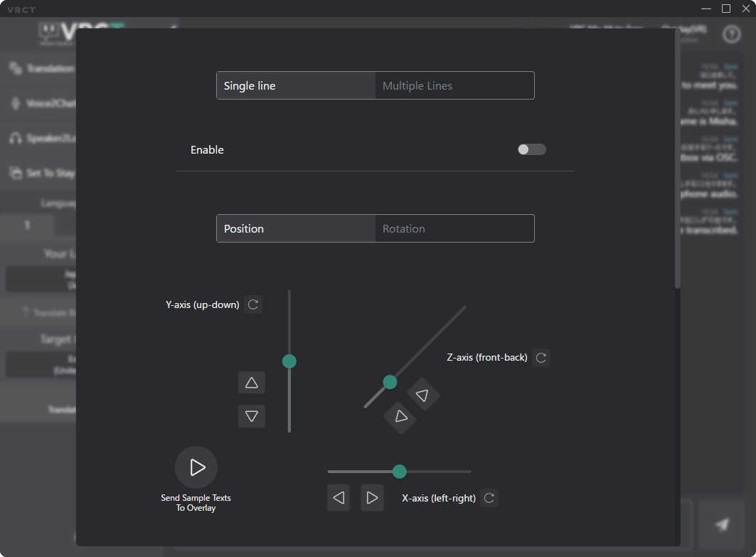Select language preset tab 1

27,225
